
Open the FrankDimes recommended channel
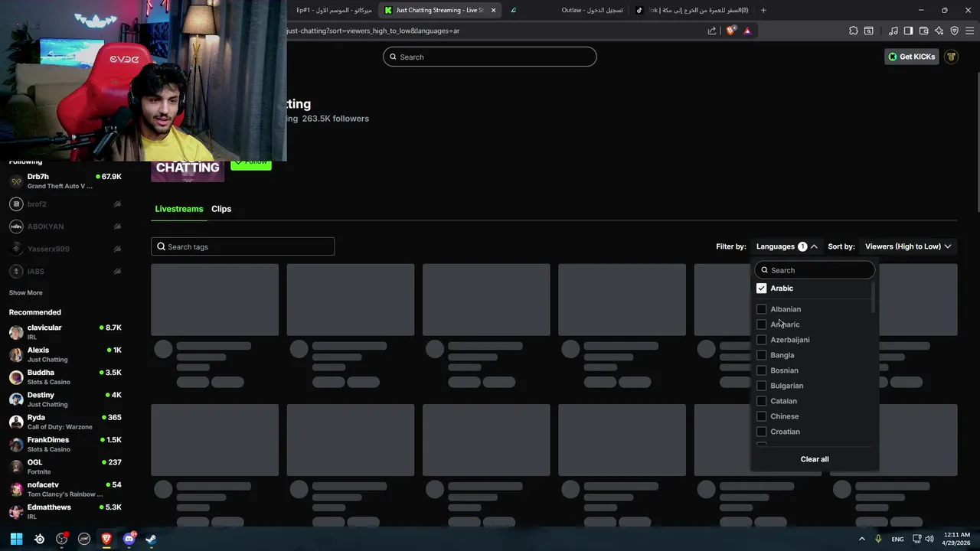click(x=65, y=445)
